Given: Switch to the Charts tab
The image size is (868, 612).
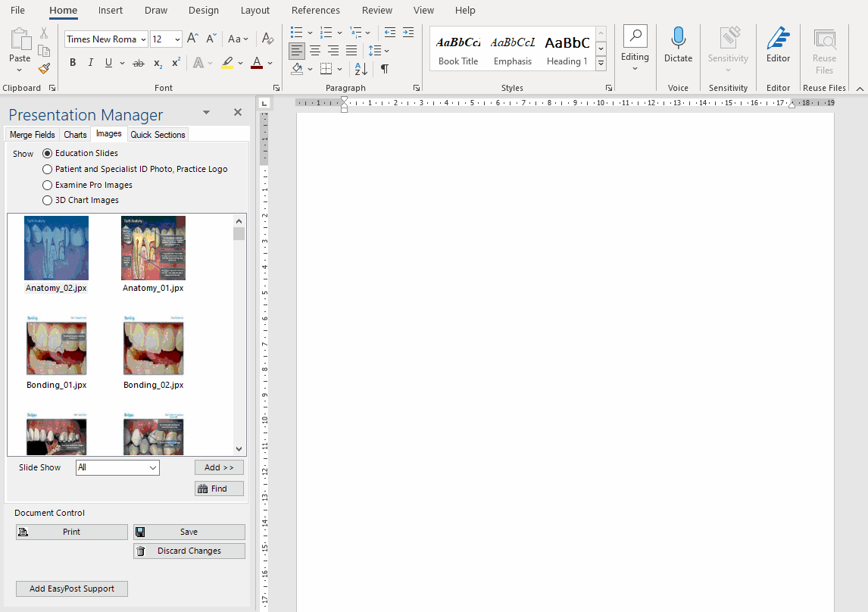Looking at the screenshot, I should pos(75,134).
